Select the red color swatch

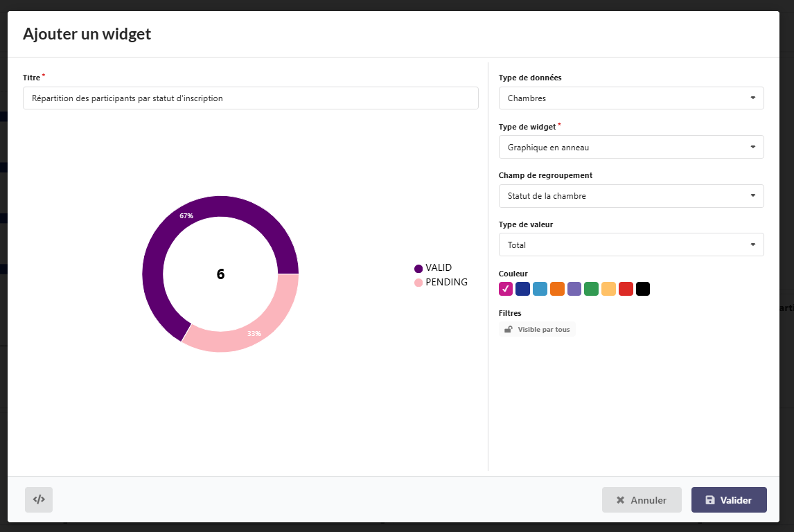626,289
